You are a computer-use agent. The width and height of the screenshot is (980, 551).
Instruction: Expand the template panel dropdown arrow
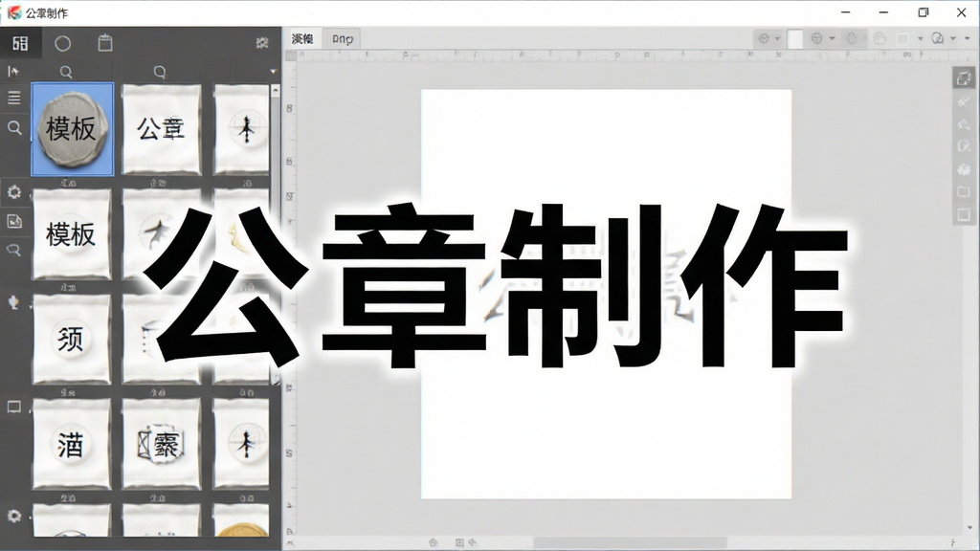[x=273, y=72]
